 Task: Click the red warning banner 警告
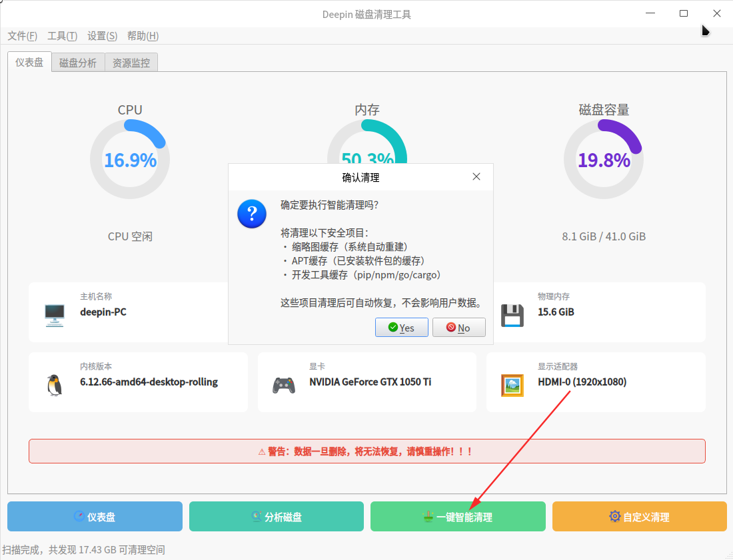tap(367, 451)
